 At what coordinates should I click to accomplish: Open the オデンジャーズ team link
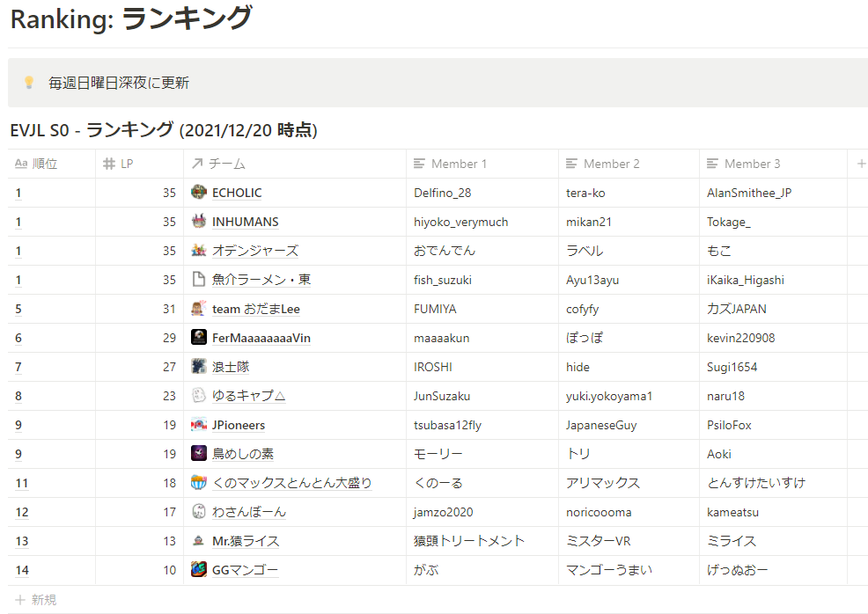[x=255, y=251]
